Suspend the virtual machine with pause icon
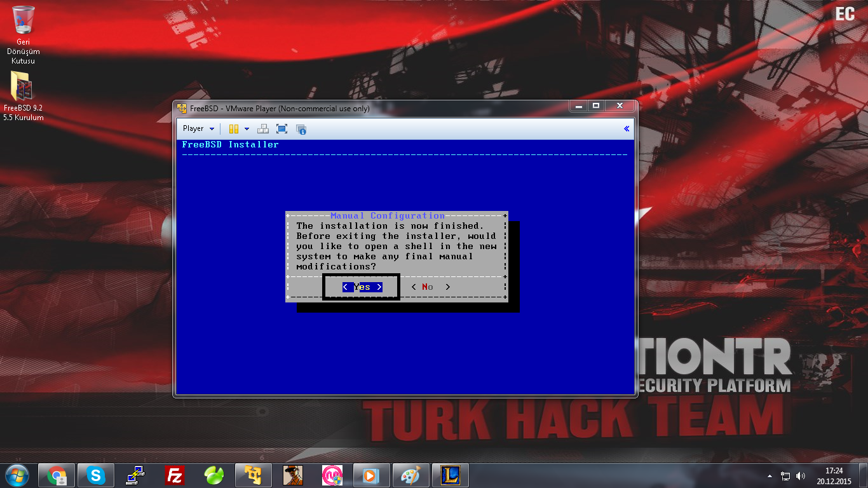This screenshot has width=868, height=488. coord(233,128)
